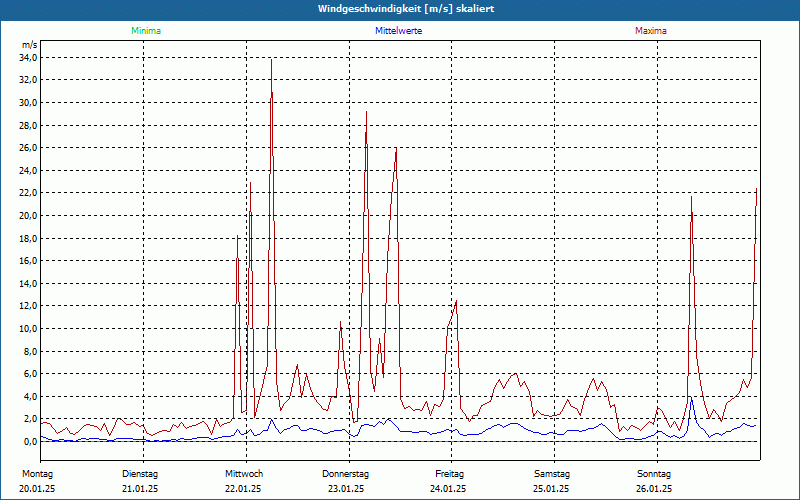Click the Dienstag day label

click(140, 474)
